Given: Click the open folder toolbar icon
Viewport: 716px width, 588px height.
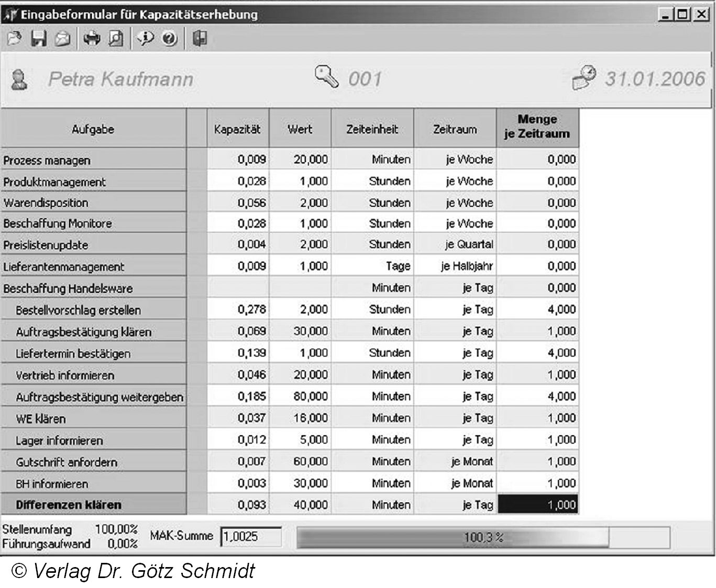Looking at the screenshot, I should pos(14,38).
